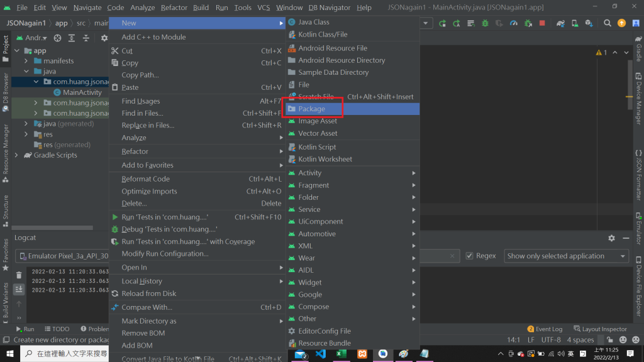The height and width of the screenshot is (362, 644).
Task: Click the update available orange arrow icon
Action: (x=621, y=23)
